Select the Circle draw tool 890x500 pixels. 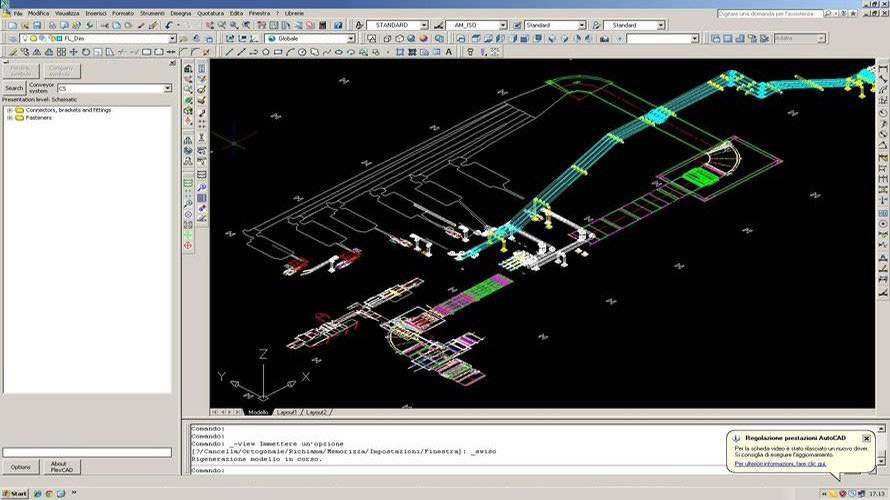pyautogui.click(x=302, y=52)
